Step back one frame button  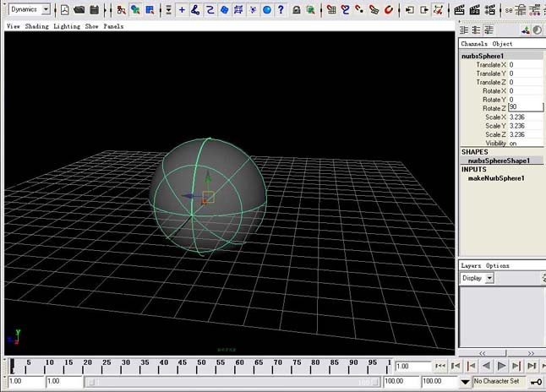click(x=456, y=366)
